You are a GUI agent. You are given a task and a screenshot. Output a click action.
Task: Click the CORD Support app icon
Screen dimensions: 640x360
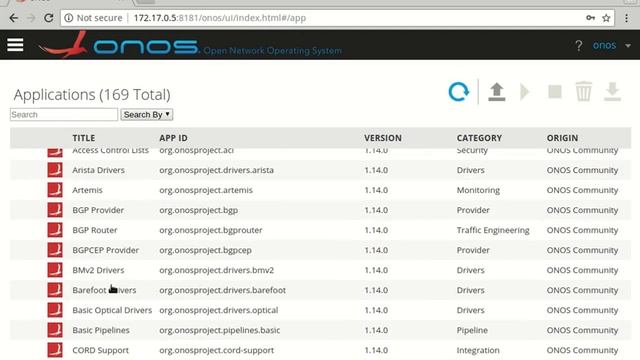[55, 350]
